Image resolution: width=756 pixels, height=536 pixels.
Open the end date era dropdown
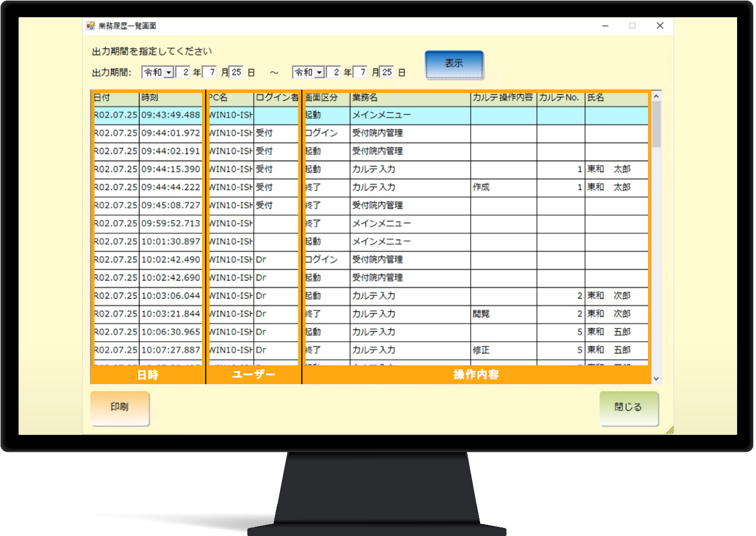point(320,72)
